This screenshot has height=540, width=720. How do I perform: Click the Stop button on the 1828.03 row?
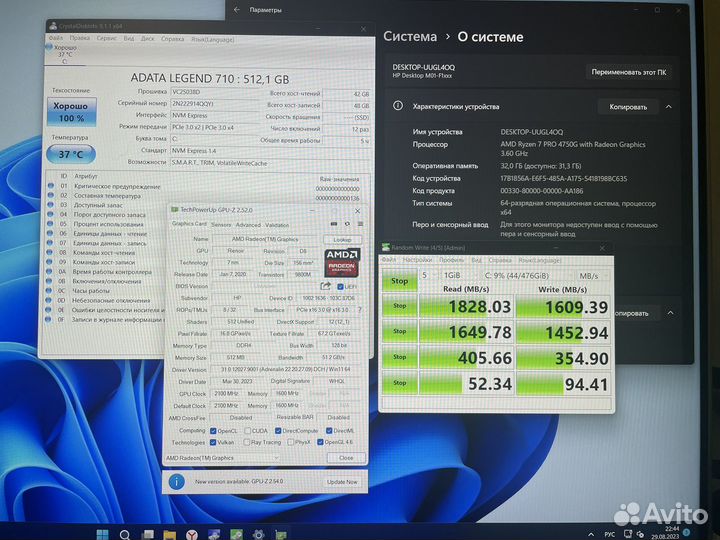point(399,306)
